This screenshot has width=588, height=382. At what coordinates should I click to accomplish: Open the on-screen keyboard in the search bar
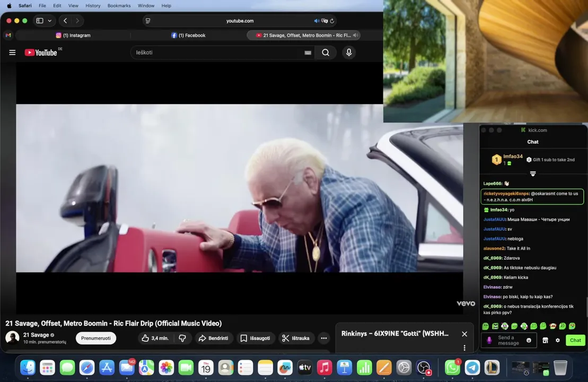tap(308, 53)
